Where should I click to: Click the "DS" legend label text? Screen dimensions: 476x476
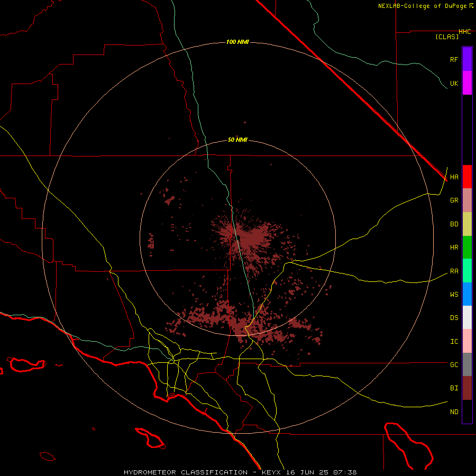coord(454,317)
